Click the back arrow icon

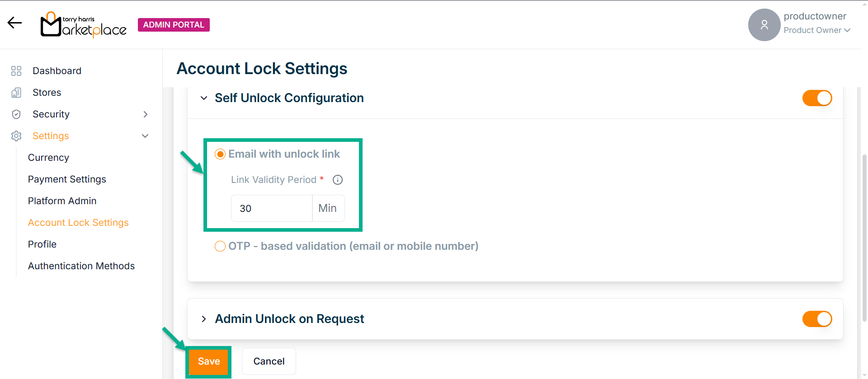14,23
